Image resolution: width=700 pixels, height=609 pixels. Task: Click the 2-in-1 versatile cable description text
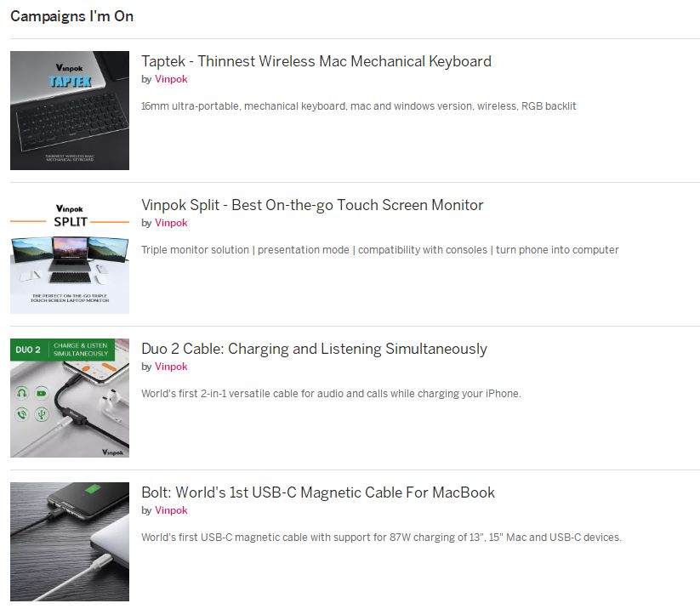click(x=331, y=394)
